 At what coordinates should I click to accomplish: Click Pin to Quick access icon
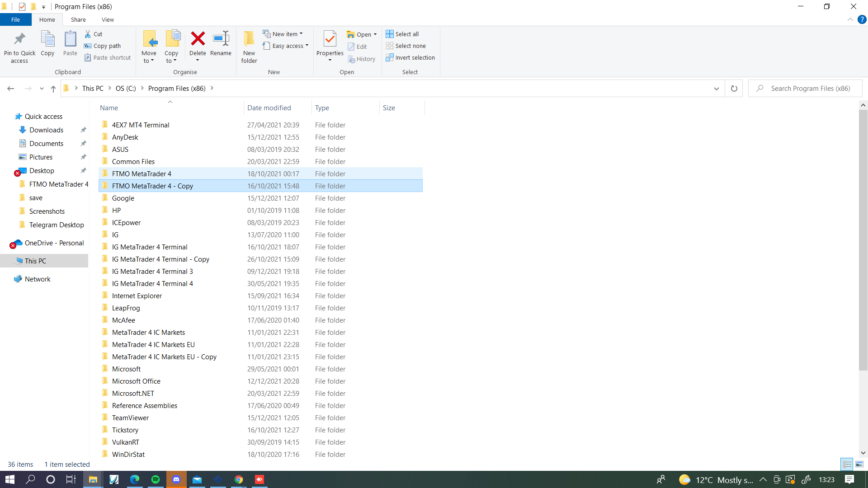pos(19,40)
